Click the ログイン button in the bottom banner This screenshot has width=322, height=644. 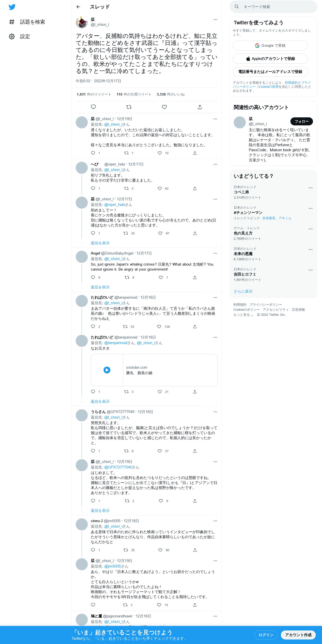click(x=266, y=635)
